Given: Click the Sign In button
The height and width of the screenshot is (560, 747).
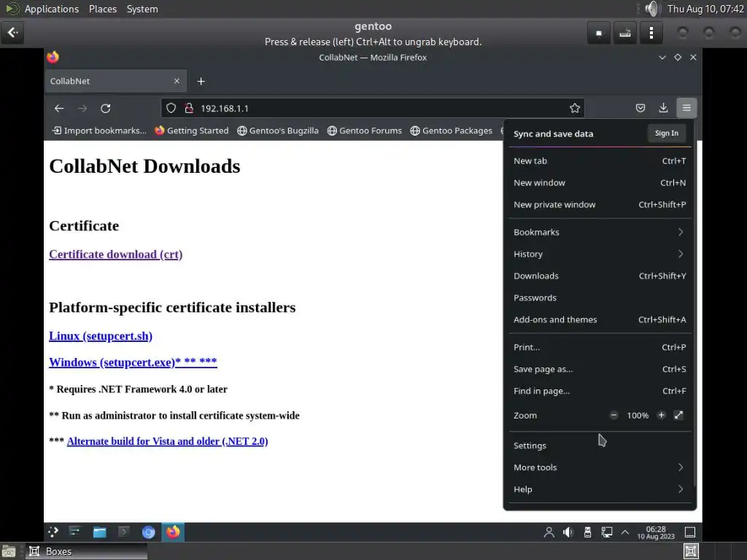Looking at the screenshot, I should (667, 133).
